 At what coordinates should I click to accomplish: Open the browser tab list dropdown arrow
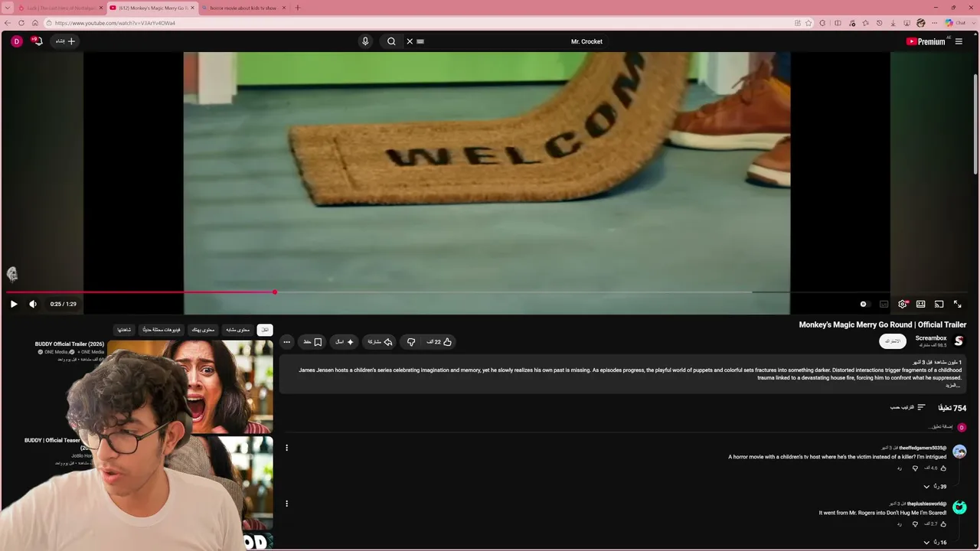point(7,8)
